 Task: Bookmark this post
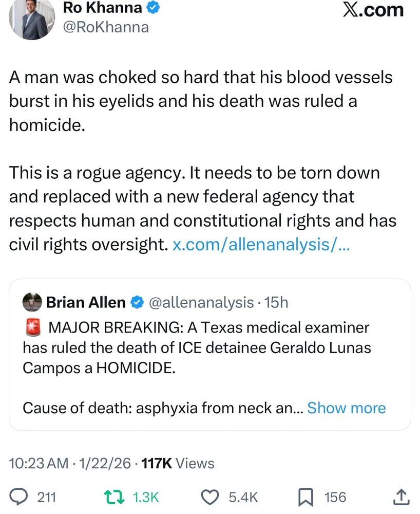tap(306, 497)
